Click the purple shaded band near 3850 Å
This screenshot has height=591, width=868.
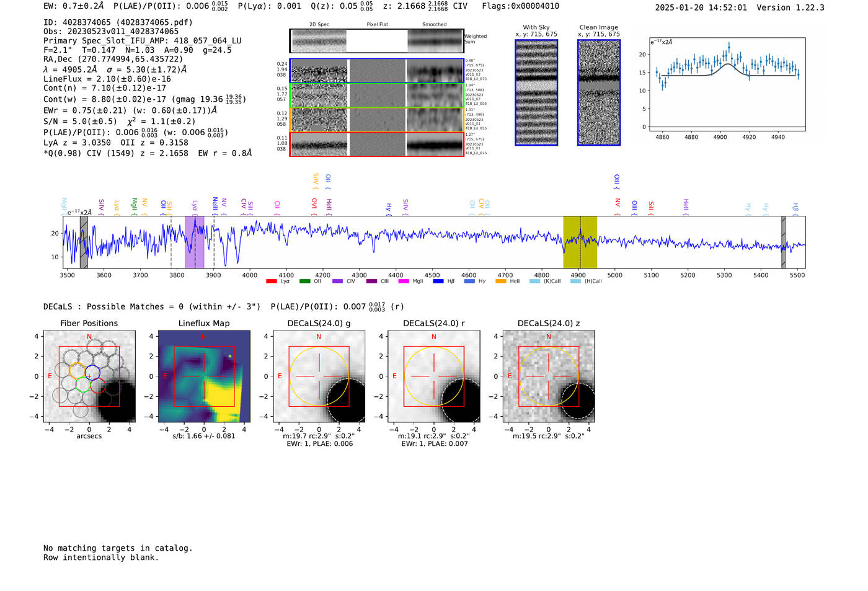(195, 242)
